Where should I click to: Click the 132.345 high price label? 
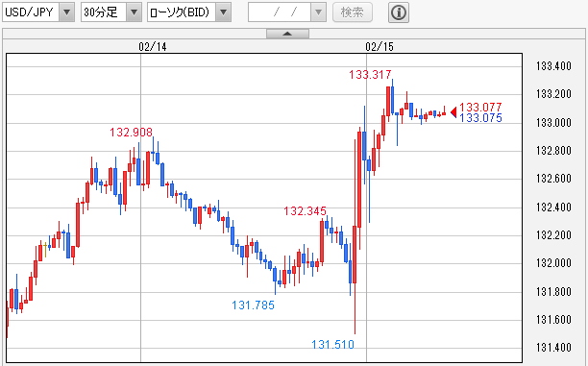click(305, 211)
